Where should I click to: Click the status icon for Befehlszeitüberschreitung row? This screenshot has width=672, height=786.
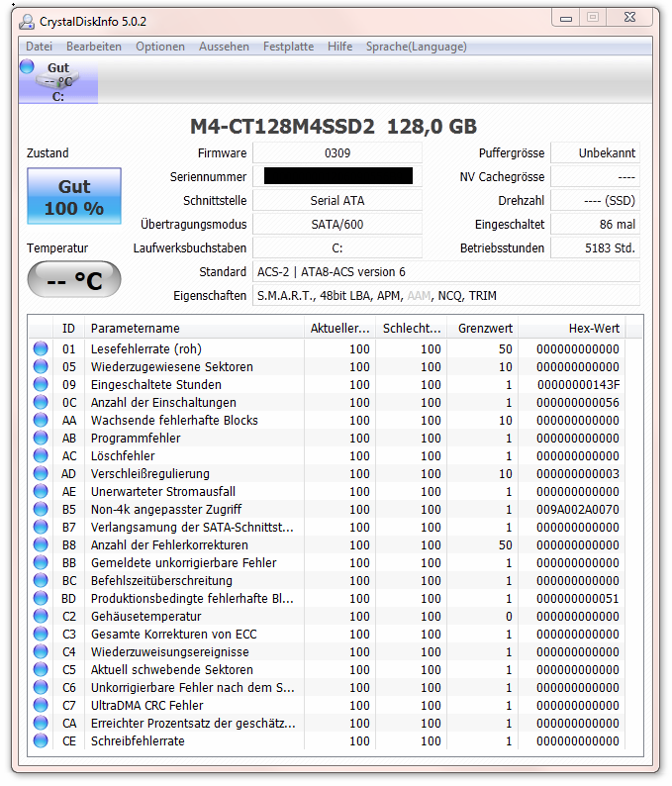(x=41, y=580)
